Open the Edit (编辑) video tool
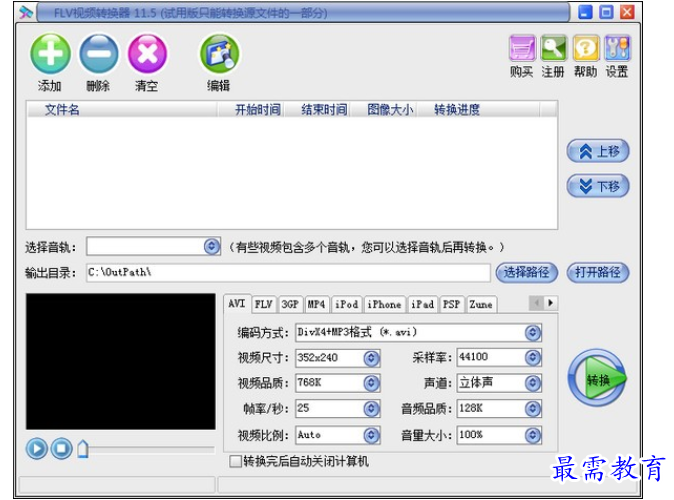 pos(219,54)
